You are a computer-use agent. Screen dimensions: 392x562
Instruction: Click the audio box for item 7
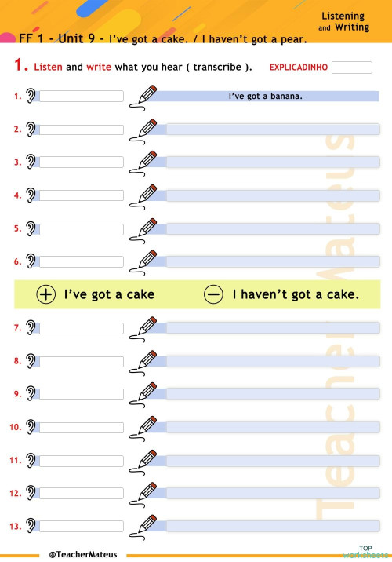[x=82, y=328]
